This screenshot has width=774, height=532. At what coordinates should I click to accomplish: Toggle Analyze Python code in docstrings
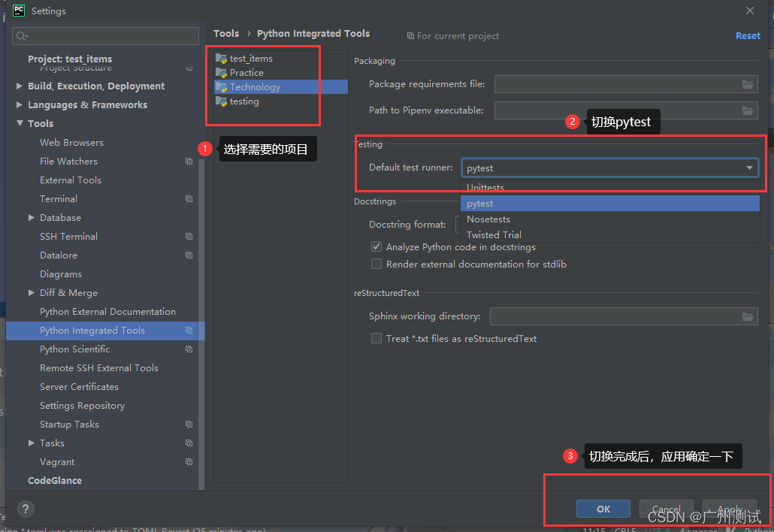click(x=376, y=246)
